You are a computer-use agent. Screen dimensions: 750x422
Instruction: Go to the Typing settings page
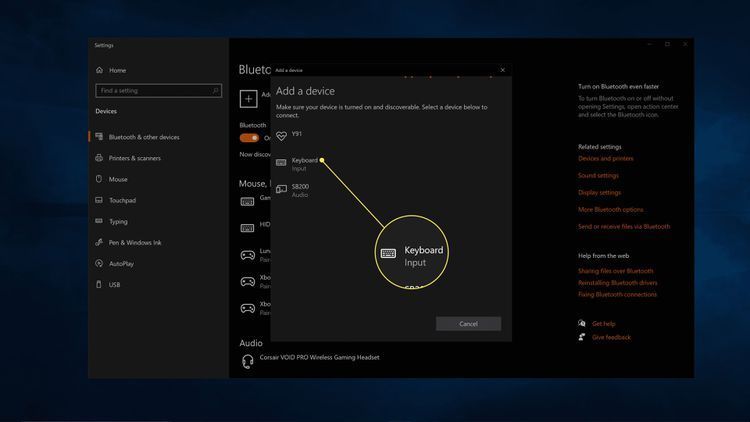[118, 221]
